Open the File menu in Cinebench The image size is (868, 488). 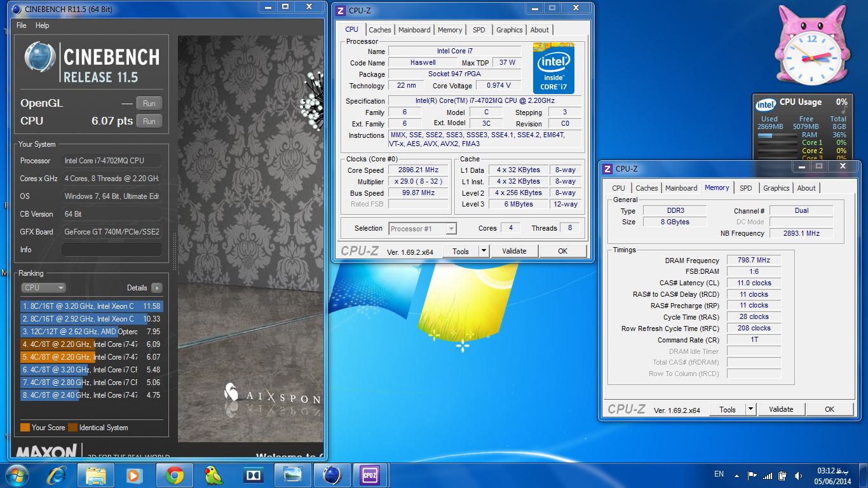[22, 25]
